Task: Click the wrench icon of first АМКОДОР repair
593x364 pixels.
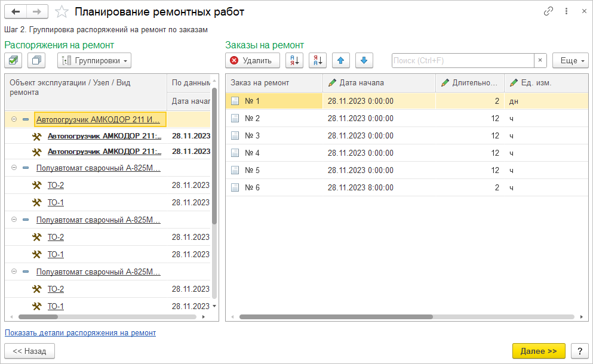Action: point(36,137)
